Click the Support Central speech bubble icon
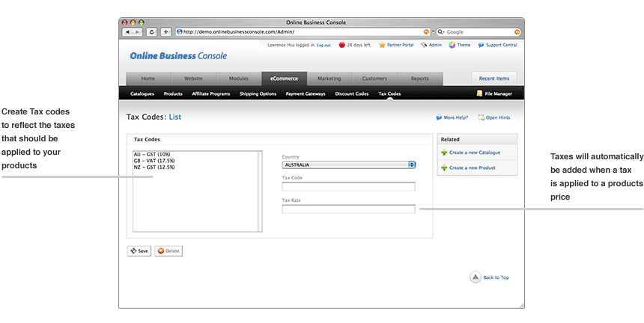Image resolution: width=644 pixels, height=323 pixels. [x=481, y=45]
